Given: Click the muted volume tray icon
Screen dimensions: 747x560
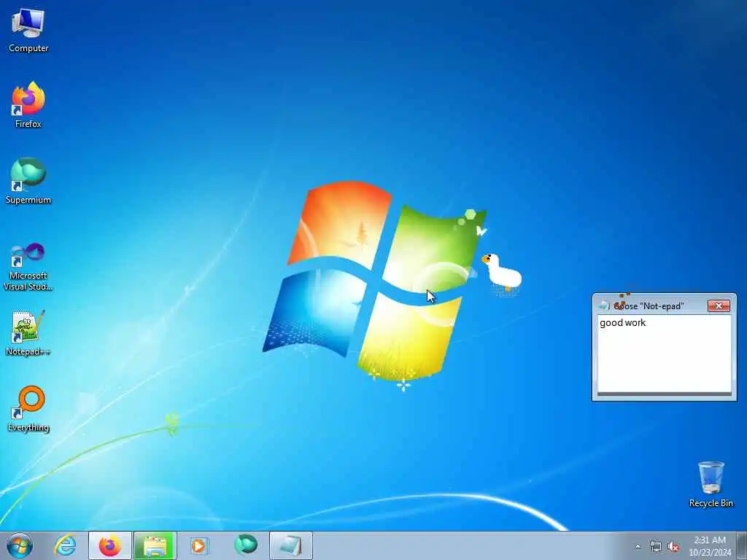Looking at the screenshot, I should 673,546.
